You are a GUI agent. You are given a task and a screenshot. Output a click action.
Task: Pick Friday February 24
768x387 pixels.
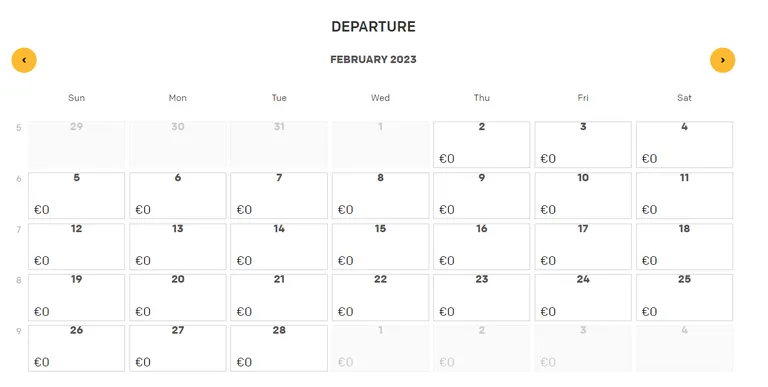coord(583,297)
